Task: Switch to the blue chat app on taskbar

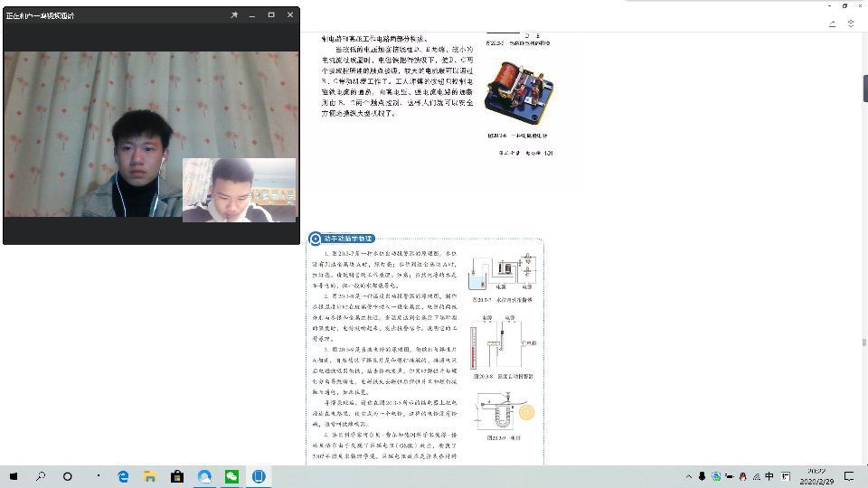Action: (204, 476)
